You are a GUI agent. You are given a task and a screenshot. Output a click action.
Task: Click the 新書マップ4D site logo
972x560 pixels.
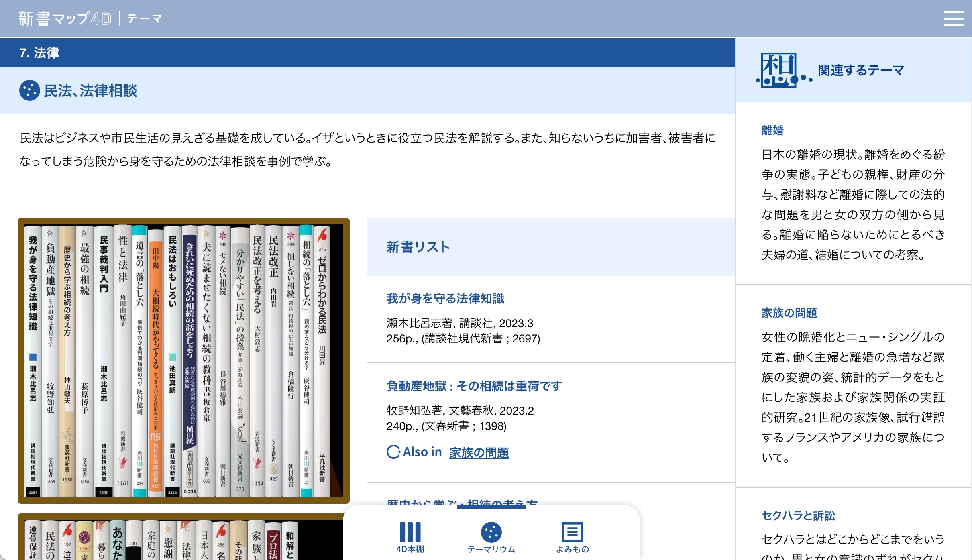point(65,18)
